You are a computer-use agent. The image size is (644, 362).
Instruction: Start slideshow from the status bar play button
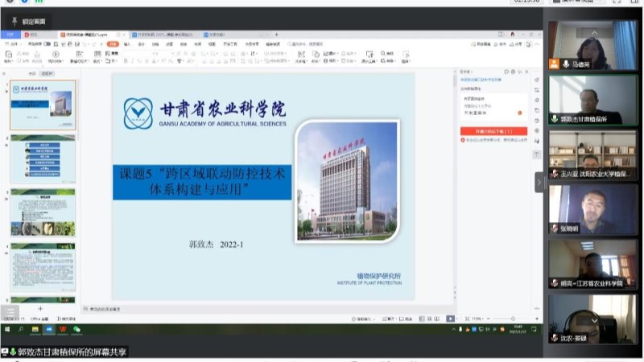click(x=450, y=319)
